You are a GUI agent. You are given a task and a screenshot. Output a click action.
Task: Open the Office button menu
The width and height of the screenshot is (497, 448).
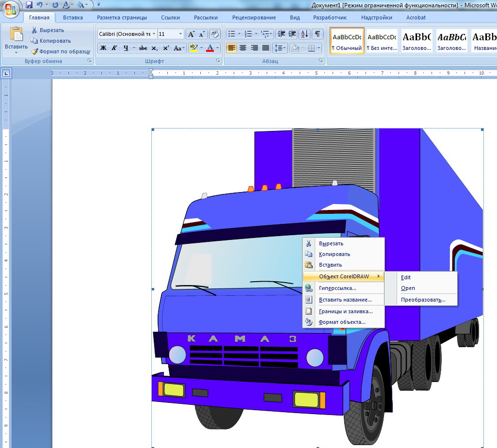pos(10,9)
